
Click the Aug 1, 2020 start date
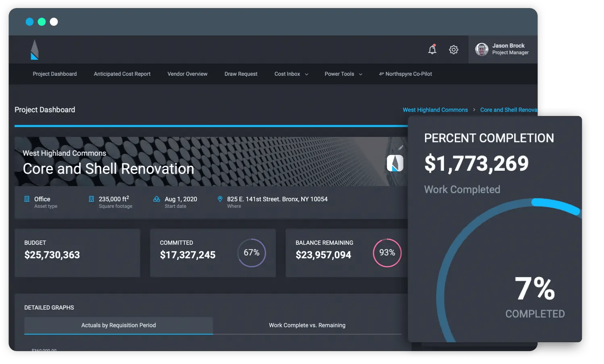point(181,199)
